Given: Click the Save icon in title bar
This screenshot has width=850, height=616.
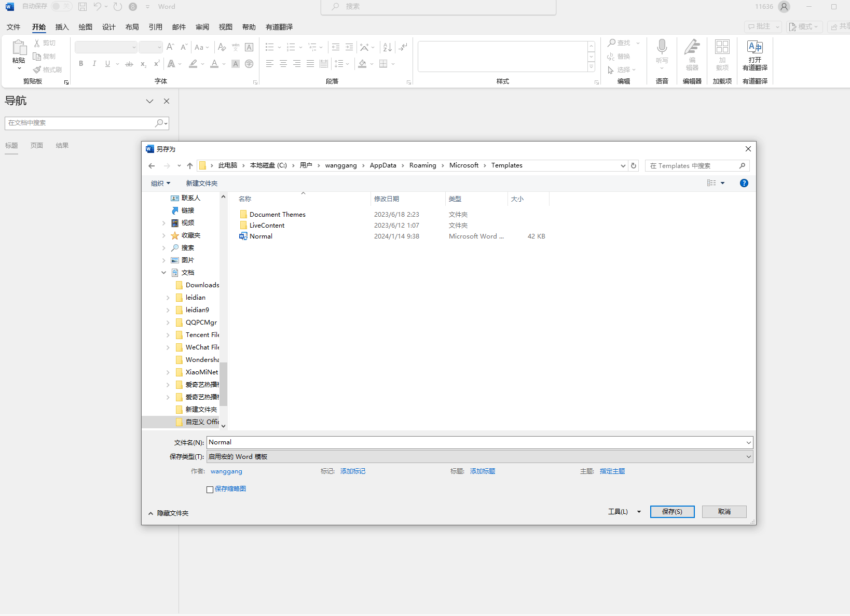Looking at the screenshot, I should click(x=83, y=7).
